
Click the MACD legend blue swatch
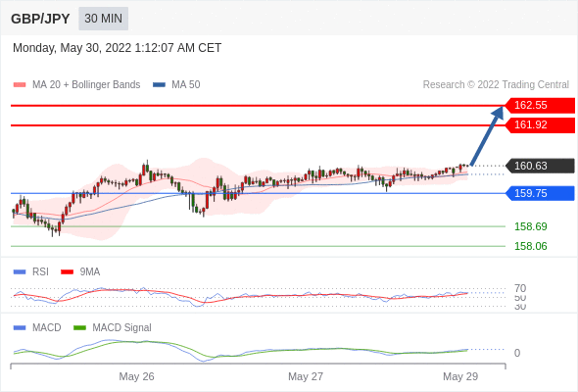point(20,328)
